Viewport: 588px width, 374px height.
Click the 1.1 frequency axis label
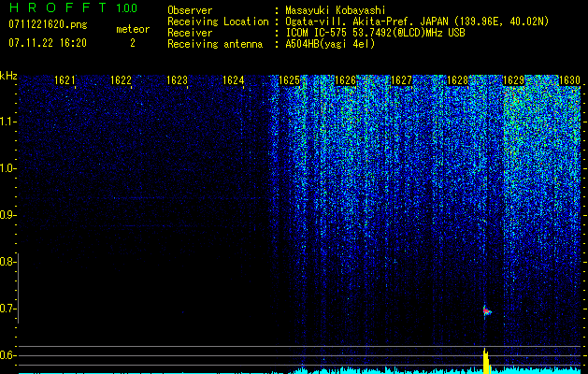pos(7,122)
